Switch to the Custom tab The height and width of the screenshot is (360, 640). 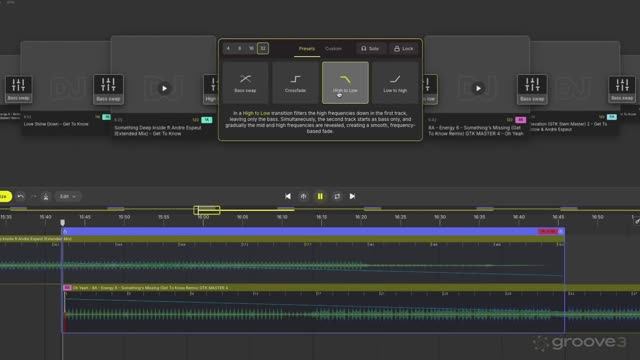(333, 49)
